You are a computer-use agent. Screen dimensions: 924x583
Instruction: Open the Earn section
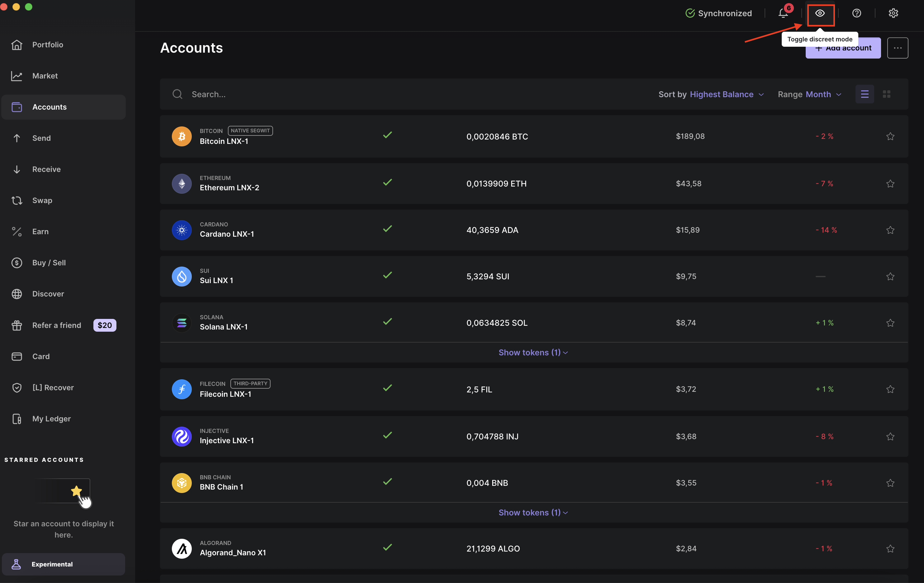click(x=40, y=231)
